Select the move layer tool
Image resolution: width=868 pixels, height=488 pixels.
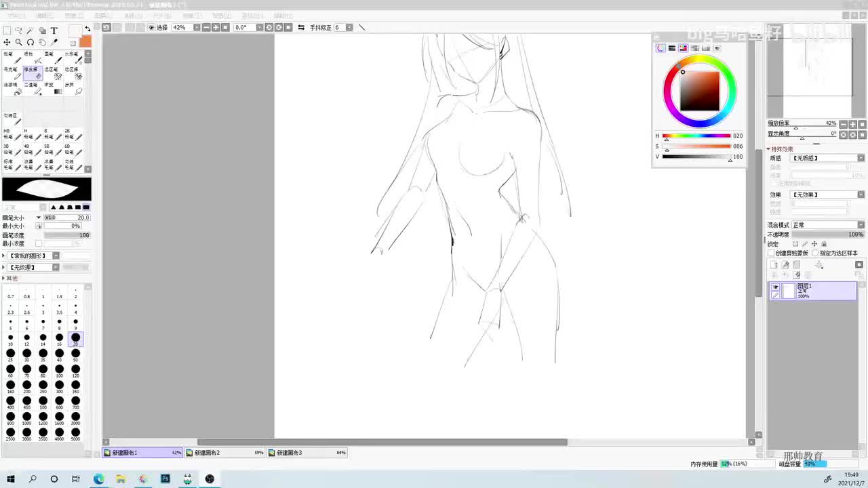[x=7, y=42]
